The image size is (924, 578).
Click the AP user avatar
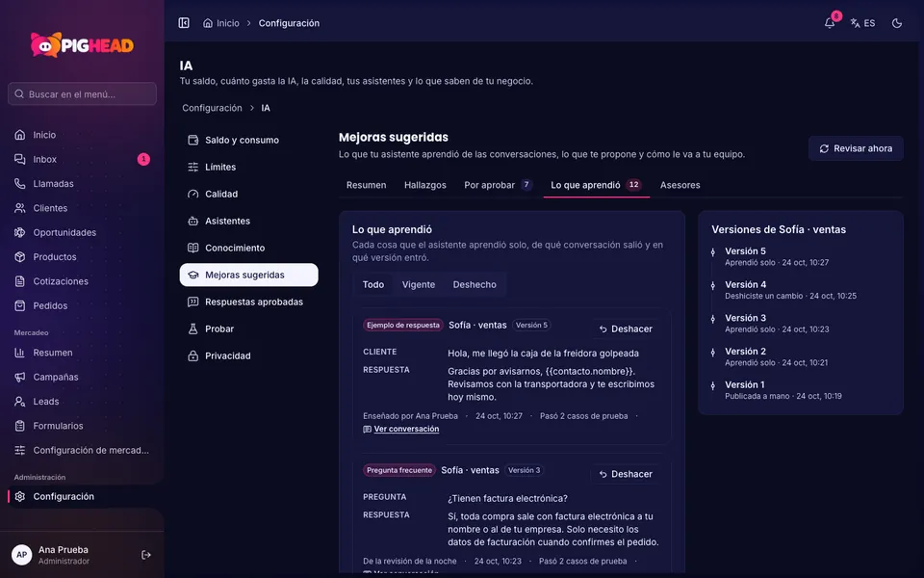click(22, 555)
